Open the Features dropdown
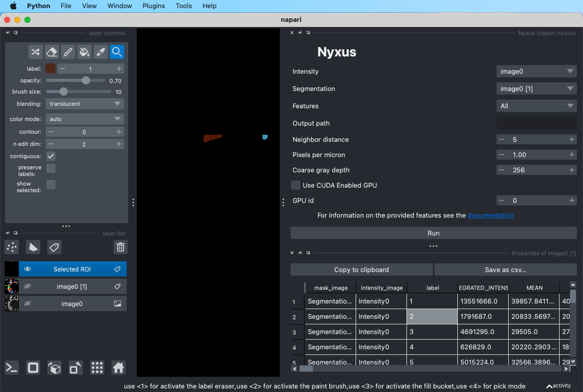The width and height of the screenshot is (583, 392). pyautogui.click(x=537, y=106)
